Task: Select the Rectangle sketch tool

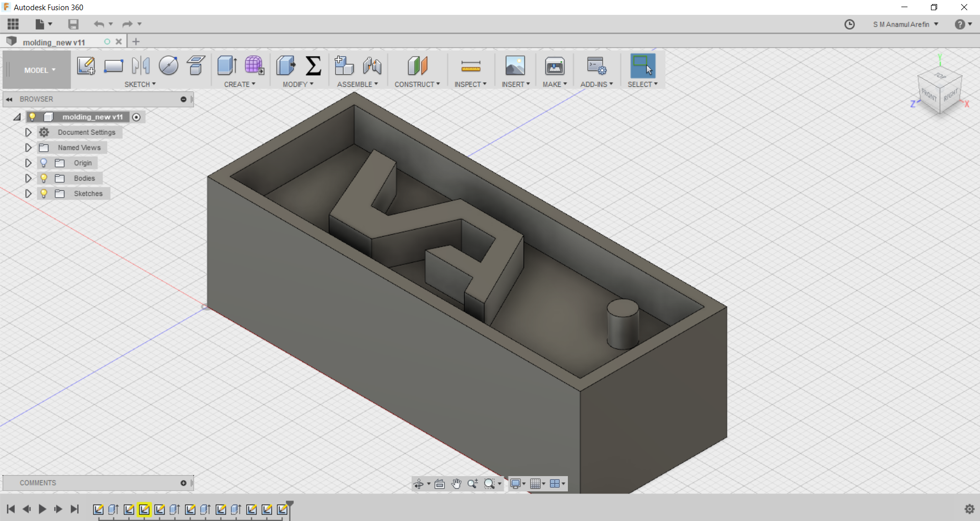Action: (x=113, y=66)
